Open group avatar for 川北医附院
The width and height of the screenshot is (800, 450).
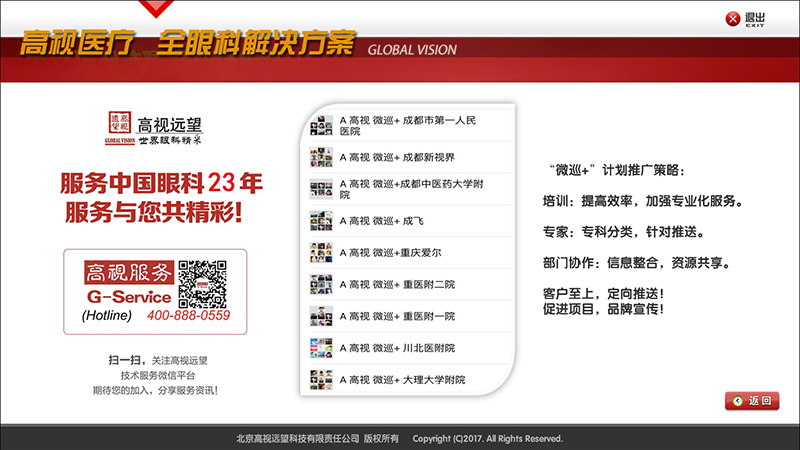(321, 348)
